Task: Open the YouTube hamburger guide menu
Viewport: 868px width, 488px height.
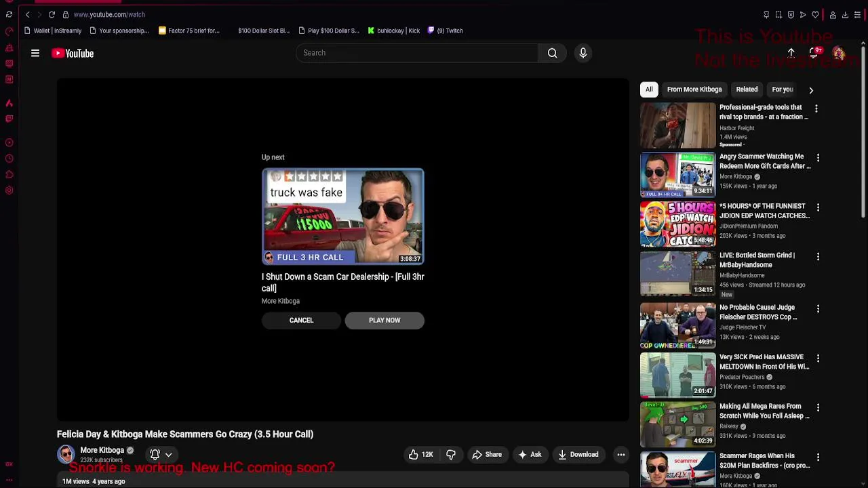Action: 35,53
